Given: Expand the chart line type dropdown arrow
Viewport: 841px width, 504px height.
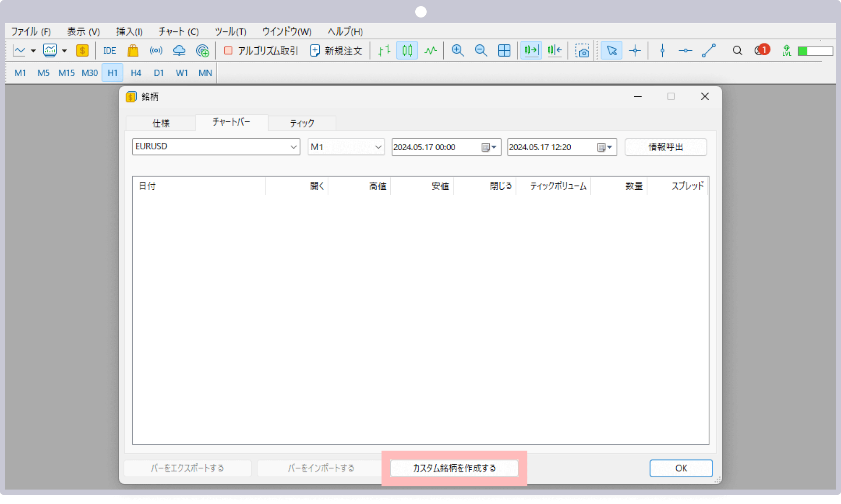Looking at the screenshot, I should click(x=33, y=51).
